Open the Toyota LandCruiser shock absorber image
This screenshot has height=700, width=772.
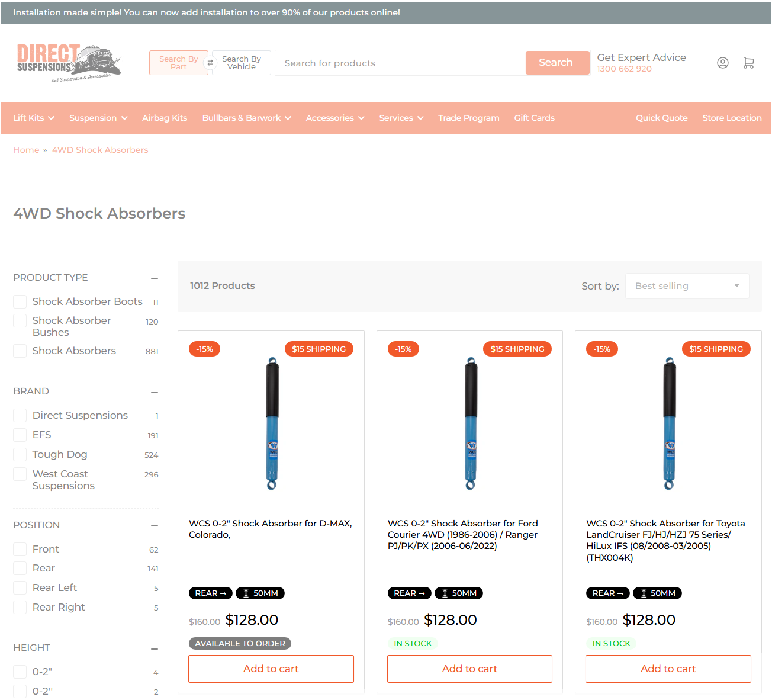(x=669, y=423)
